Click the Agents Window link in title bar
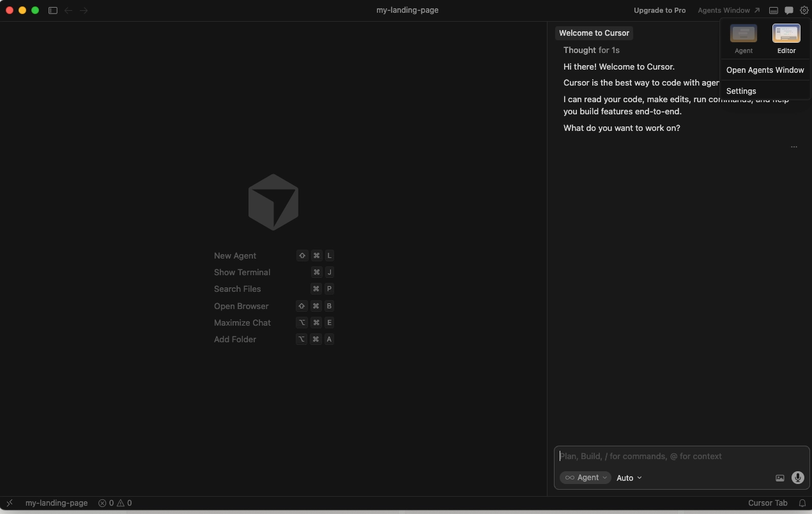The height and width of the screenshot is (514, 812). (729, 10)
